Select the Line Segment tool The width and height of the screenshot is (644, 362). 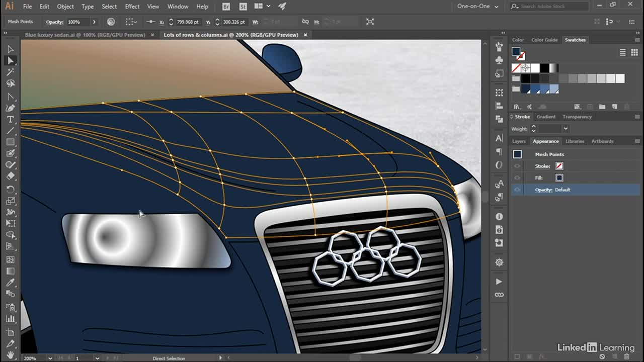click(x=10, y=131)
